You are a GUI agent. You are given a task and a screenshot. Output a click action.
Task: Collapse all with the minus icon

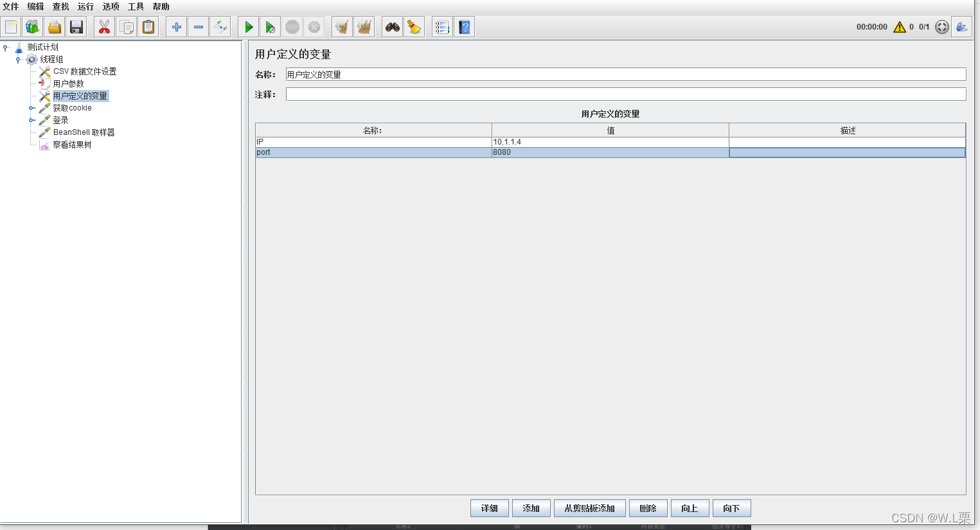(199, 27)
